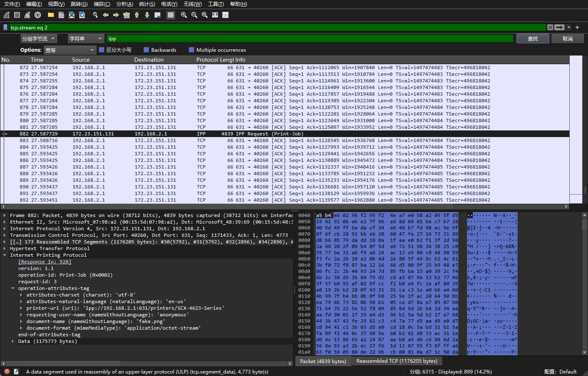Click the numbered grid icon ending the toolbar

pos(225,15)
